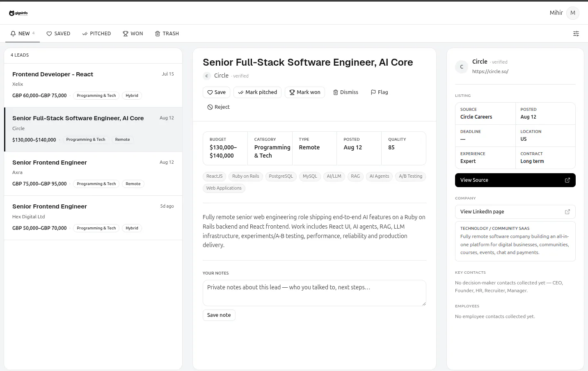Open the filter settings sliders icon
Viewport: 588px width, 371px height.
click(576, 34)
